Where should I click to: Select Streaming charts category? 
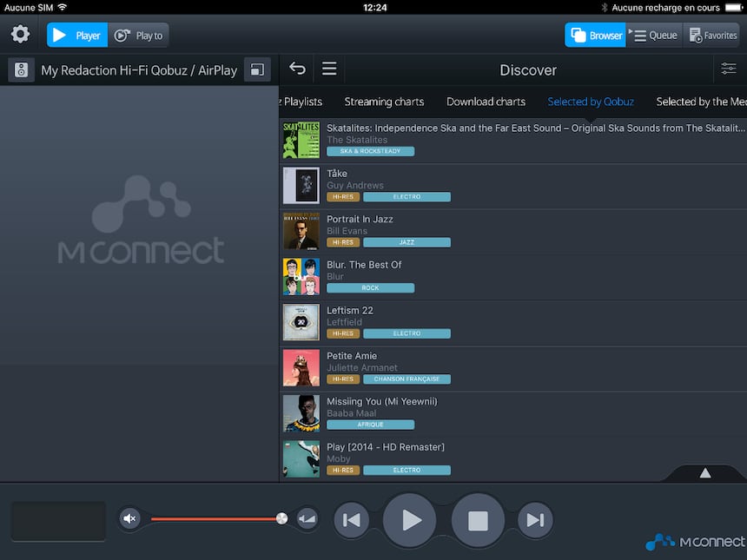pyautogui.click(x=384, y=102)
